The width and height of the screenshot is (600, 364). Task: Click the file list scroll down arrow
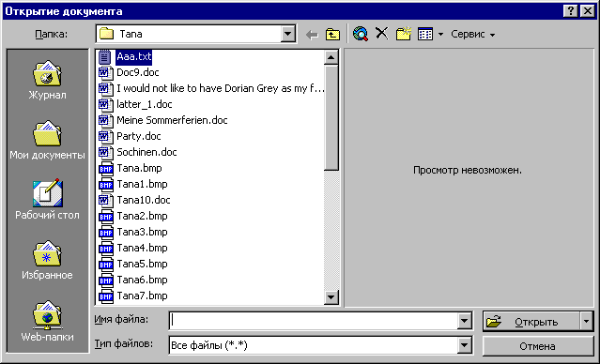point(331,297)
